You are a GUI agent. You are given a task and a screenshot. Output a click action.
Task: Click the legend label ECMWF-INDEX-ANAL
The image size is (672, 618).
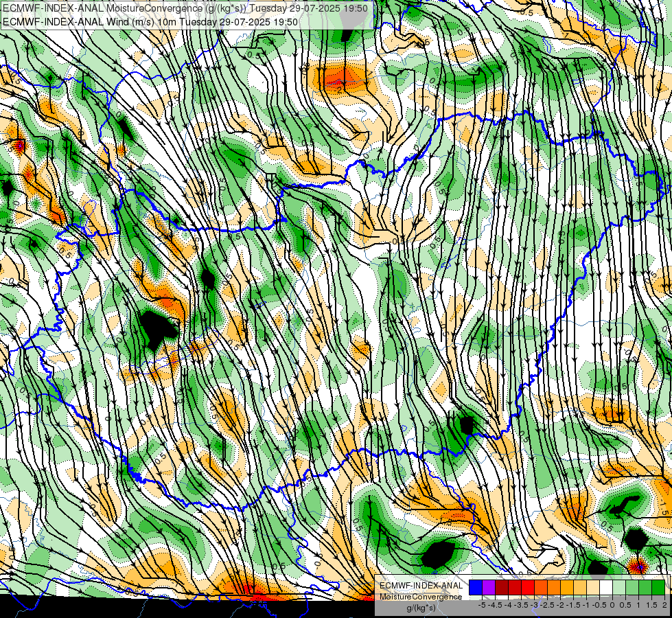[x=421, y=586]
